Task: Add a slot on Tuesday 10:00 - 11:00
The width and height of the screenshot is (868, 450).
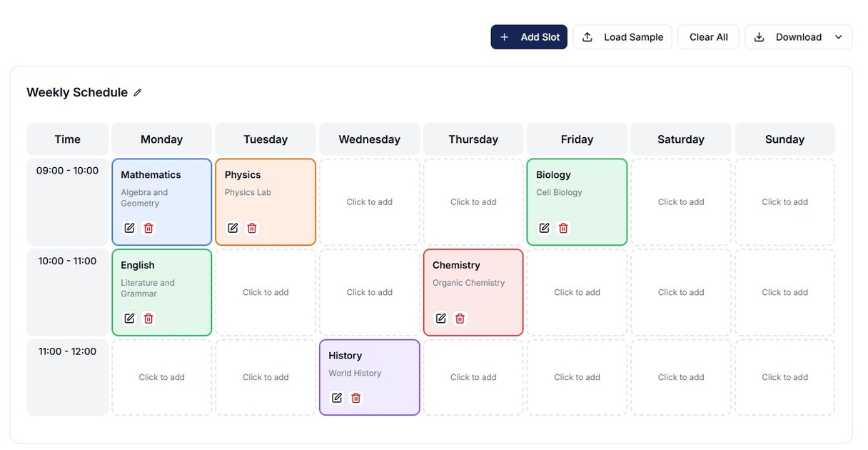Action: [x=266, y=292]
